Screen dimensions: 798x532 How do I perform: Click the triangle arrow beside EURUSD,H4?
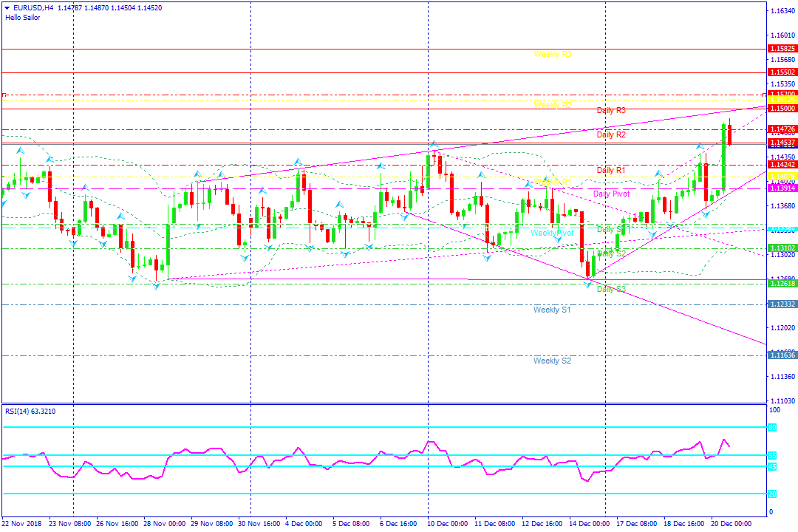7,8
